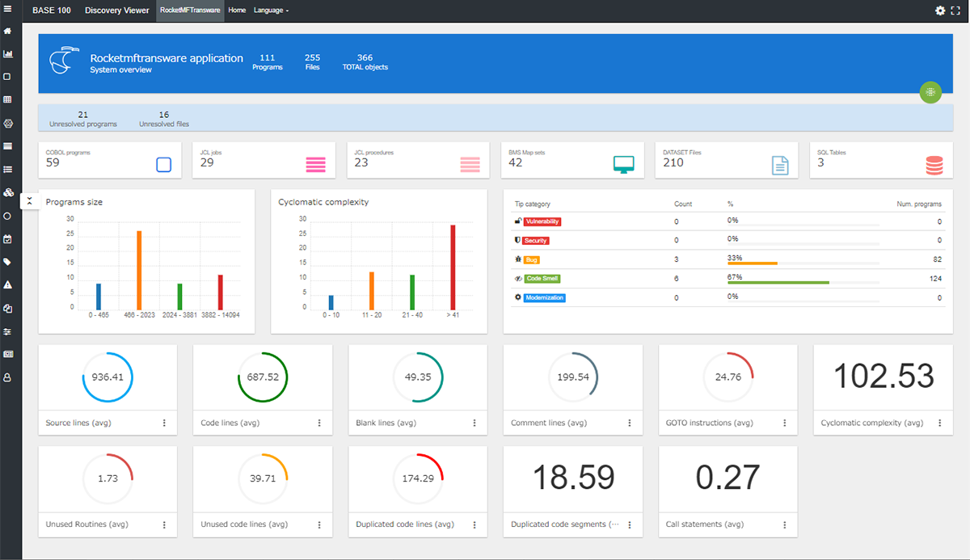Click the blue Modernization category badge

[x=545, y=297]
